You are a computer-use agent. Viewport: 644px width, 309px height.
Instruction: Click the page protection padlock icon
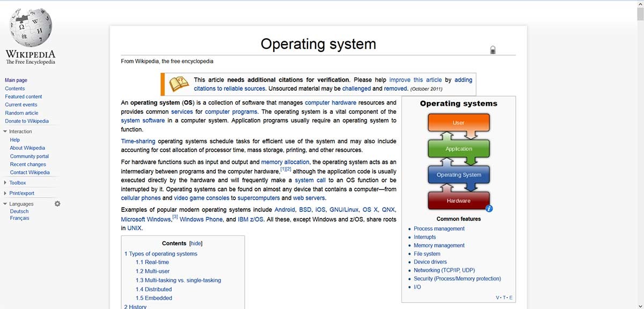pyautogui.click(x=493, y=50)
